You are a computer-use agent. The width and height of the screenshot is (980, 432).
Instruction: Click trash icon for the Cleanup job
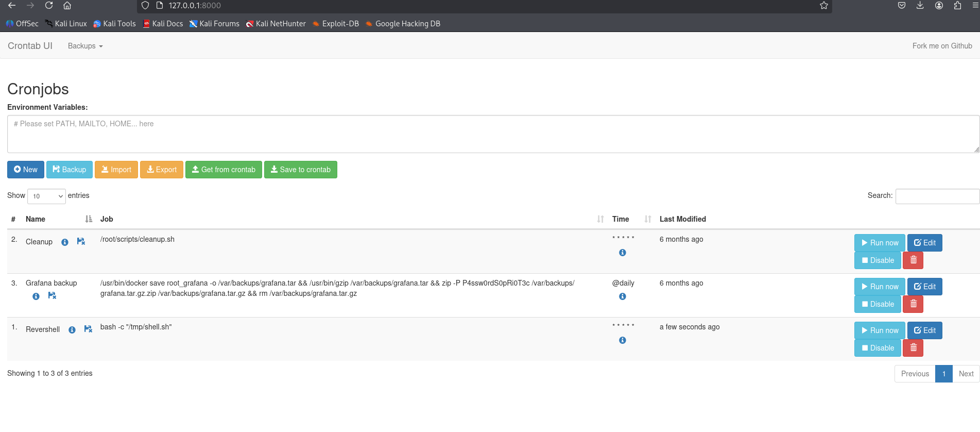[x=913, y=260]
